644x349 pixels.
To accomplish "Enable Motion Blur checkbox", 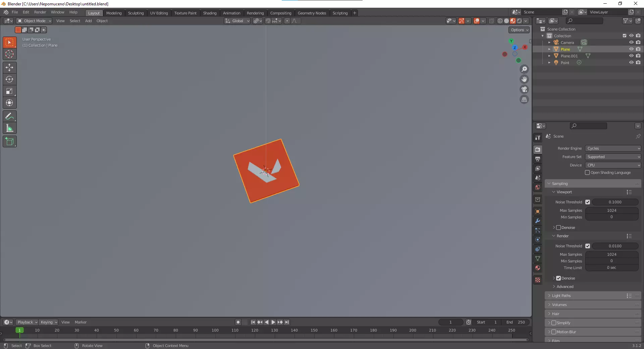I will (x=554, y=332).
